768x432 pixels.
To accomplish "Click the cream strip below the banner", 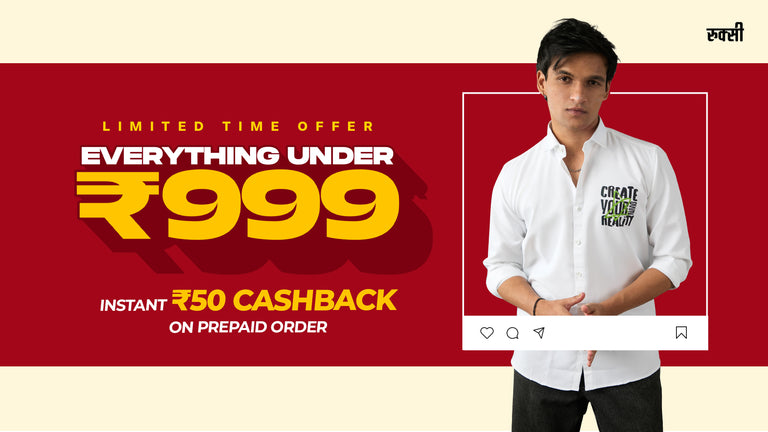I will click(245, 399).
